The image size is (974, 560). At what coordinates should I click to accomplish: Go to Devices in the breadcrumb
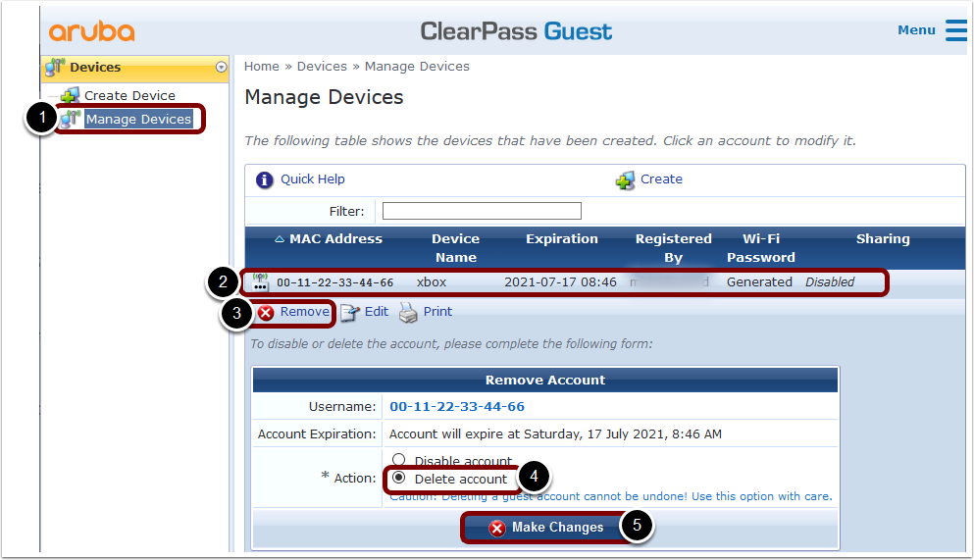click(322, 67)
